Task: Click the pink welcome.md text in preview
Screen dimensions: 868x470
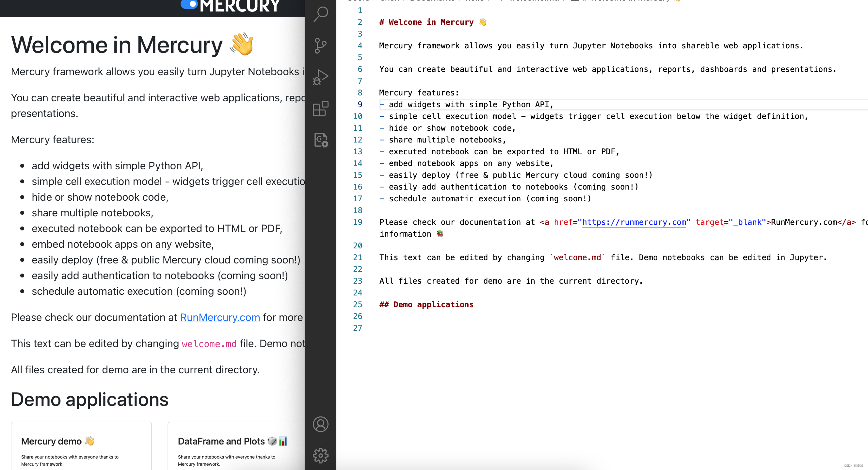Action: [209, 344]
